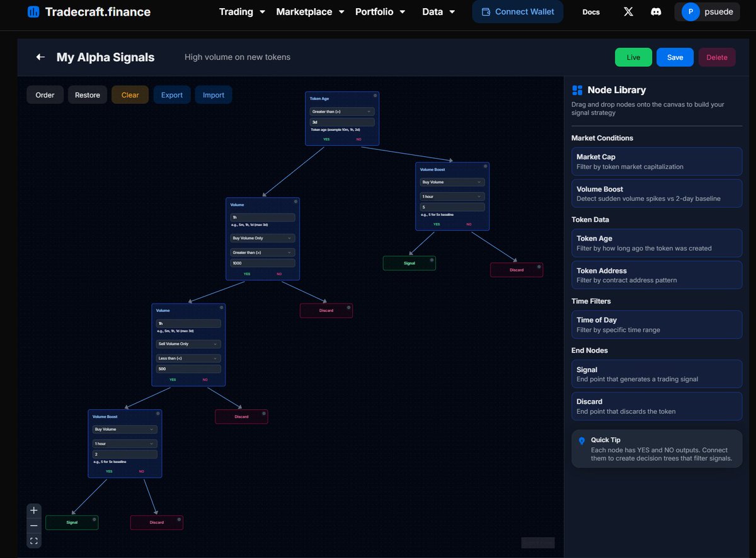Click the Connect Wallet button
This screenshot has width=756, height=558.
click(518, 11)
